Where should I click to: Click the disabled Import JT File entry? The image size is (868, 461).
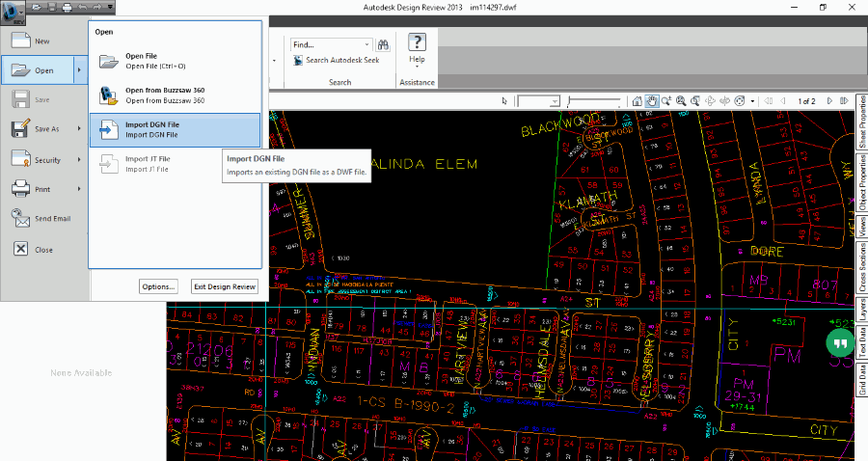point(175,164)
